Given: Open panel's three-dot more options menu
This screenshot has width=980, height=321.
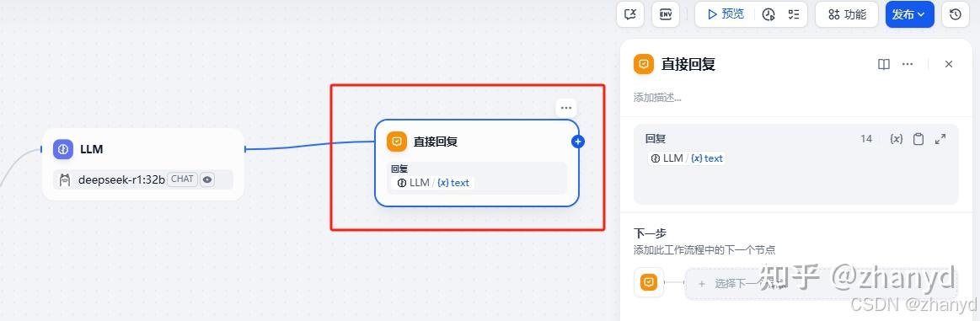Looking at the screenshot, I should (908, 64).
